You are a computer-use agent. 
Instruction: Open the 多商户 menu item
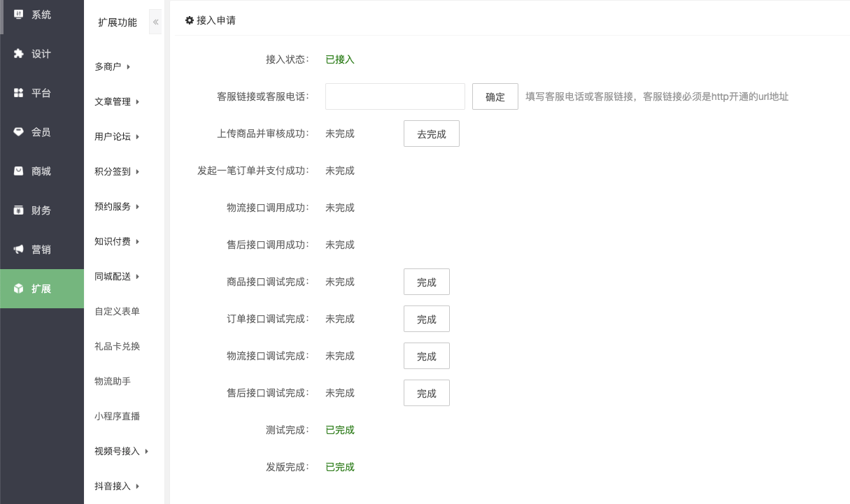[108, 66]
